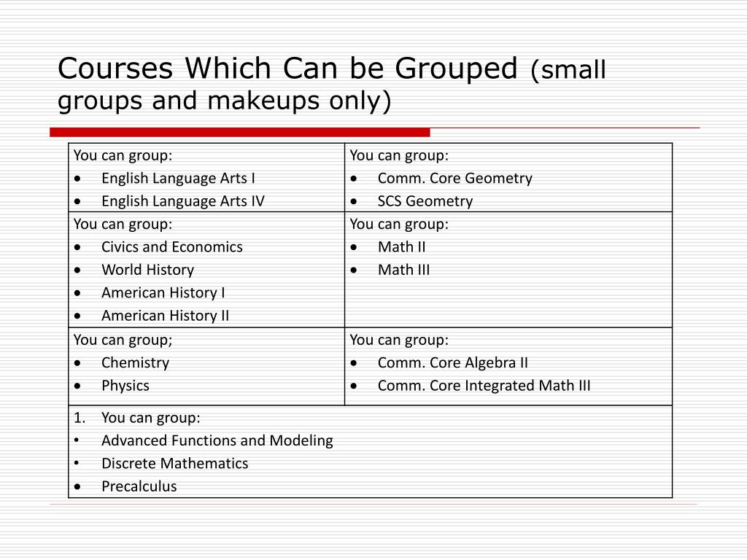747x560 pixels.
Task: Click the "Physics" entry
Action: tap(125, 386)
